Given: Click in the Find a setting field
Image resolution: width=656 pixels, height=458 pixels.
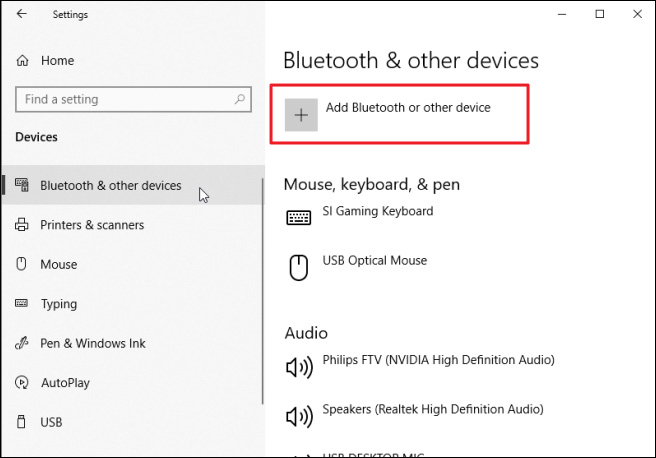Looking at the screenshot, I should pyautogui.click(x=133, y=99).
